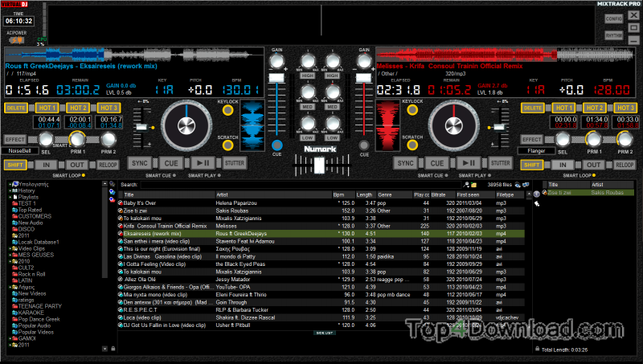Open NoiseBell effect selector on left deck
643x364 pixels.
(19, 151)
